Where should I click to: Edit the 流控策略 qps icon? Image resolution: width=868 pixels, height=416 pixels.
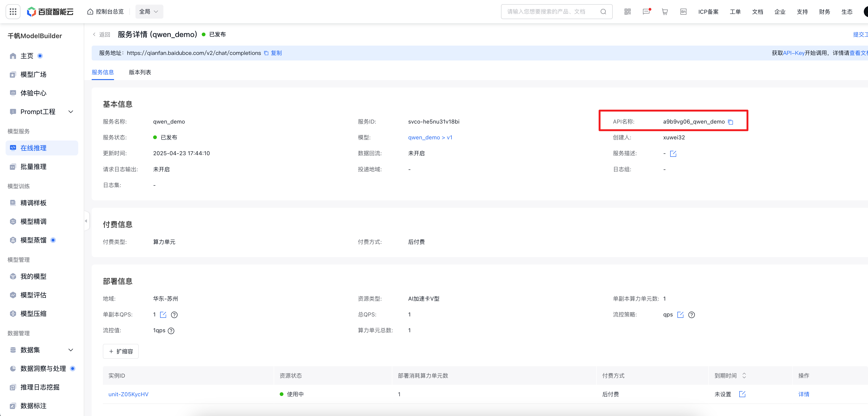(680, 315)
